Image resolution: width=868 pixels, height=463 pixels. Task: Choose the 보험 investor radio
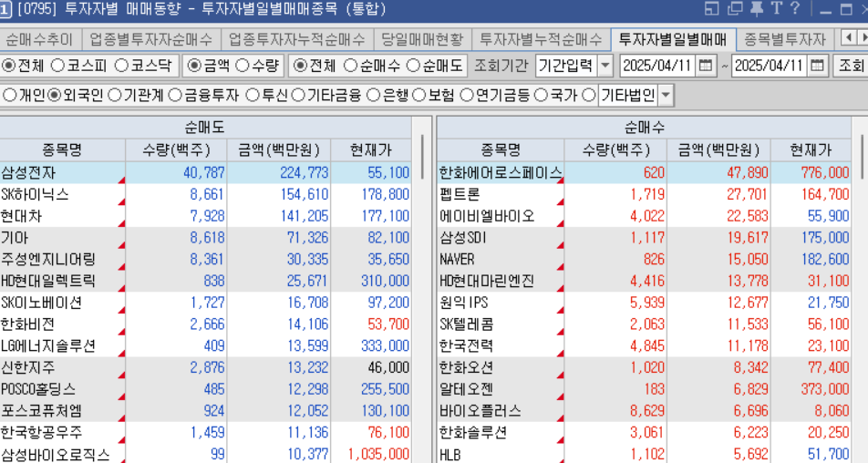[419, 95]
